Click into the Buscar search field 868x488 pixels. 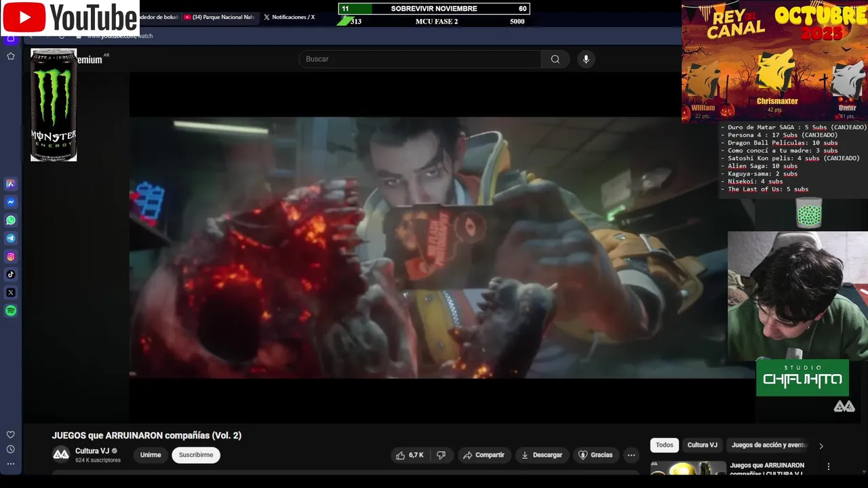pyautogui.click(x=420, y=59)
